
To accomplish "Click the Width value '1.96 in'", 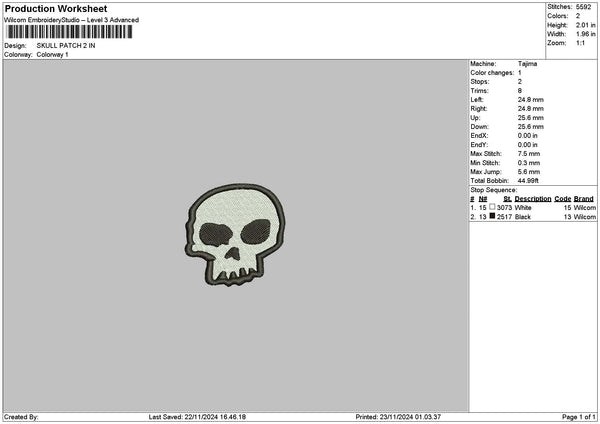I will click(585, 34).
